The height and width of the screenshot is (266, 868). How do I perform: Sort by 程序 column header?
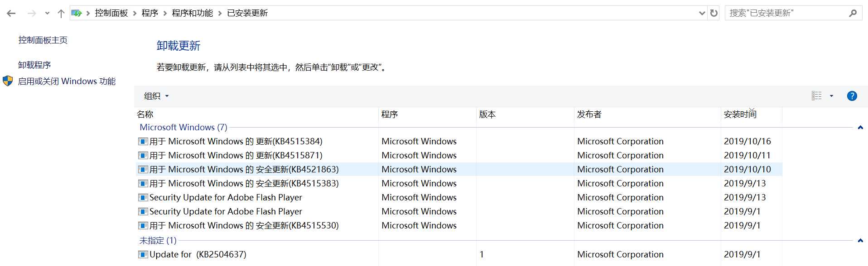click(x=427, y=114)
